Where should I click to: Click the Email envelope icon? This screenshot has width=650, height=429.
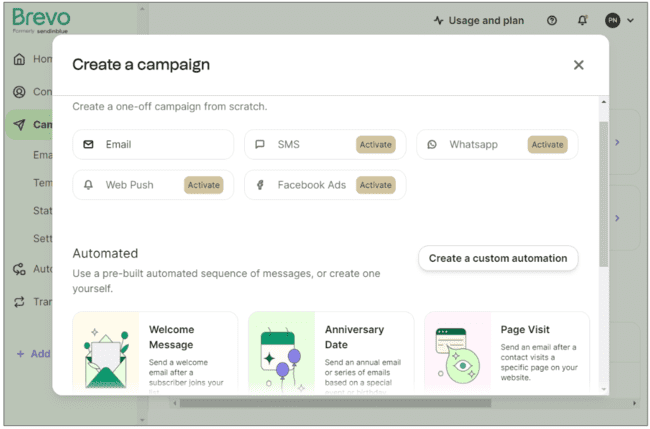88,145
